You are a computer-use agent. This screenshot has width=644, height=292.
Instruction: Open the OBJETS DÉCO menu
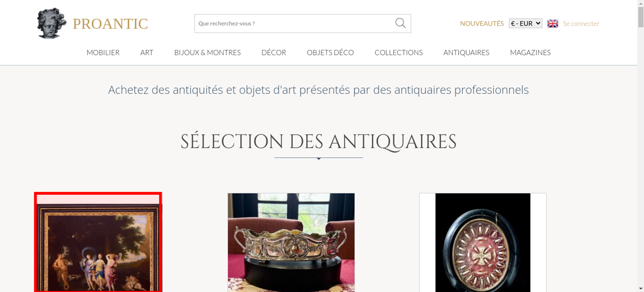point(330,52)
